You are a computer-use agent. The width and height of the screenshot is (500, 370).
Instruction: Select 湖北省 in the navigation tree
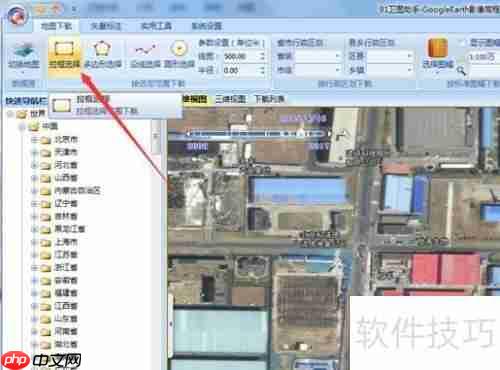[66, 344]
